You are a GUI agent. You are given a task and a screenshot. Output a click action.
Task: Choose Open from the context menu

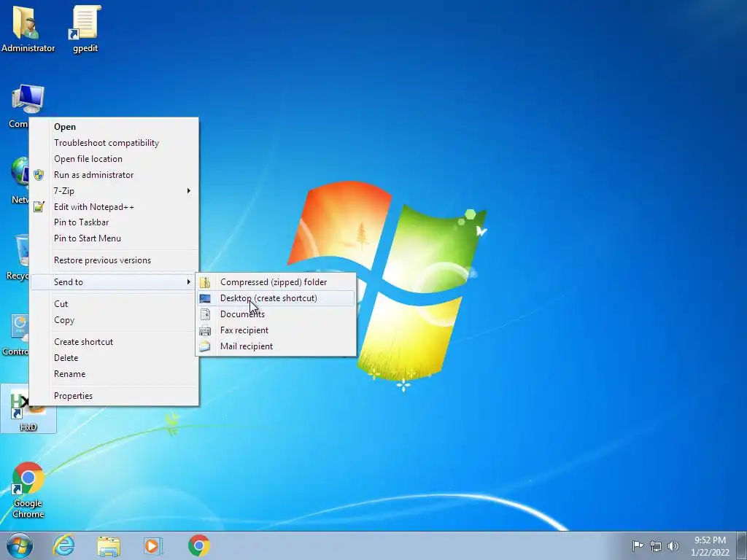click(115, 127)
